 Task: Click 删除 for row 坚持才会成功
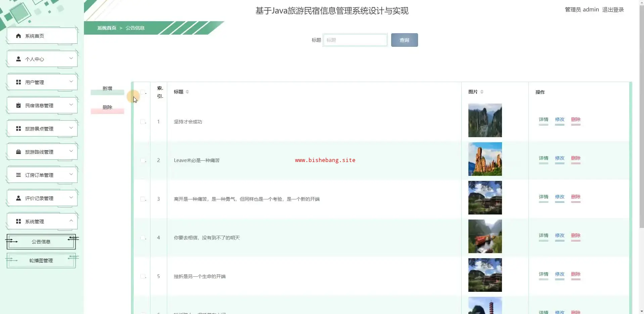pos(576,120)
